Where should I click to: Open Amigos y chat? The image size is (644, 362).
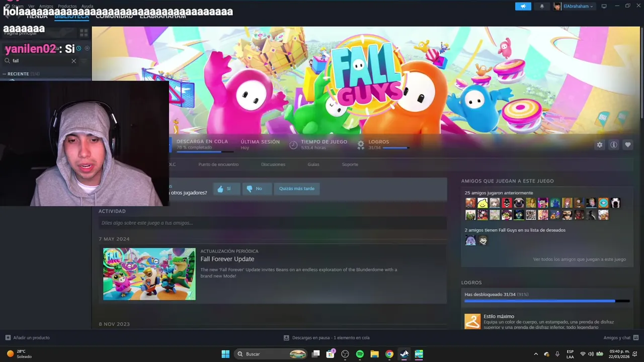tap(621, 338)
